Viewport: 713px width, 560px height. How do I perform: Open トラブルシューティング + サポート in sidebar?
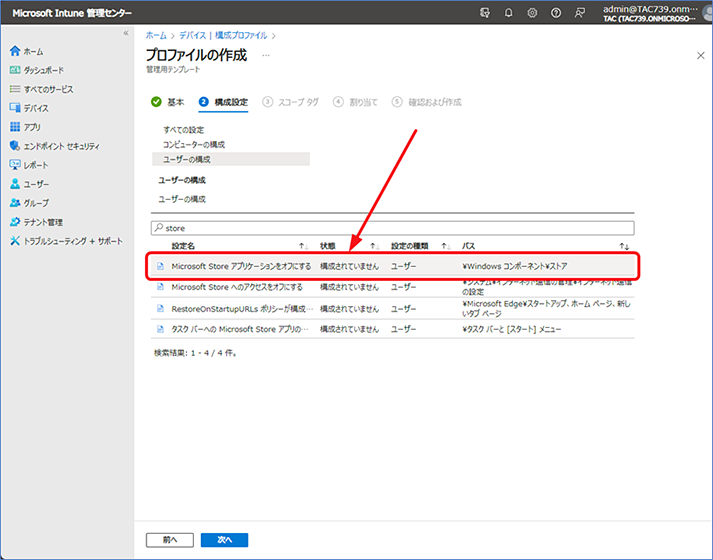66,241
